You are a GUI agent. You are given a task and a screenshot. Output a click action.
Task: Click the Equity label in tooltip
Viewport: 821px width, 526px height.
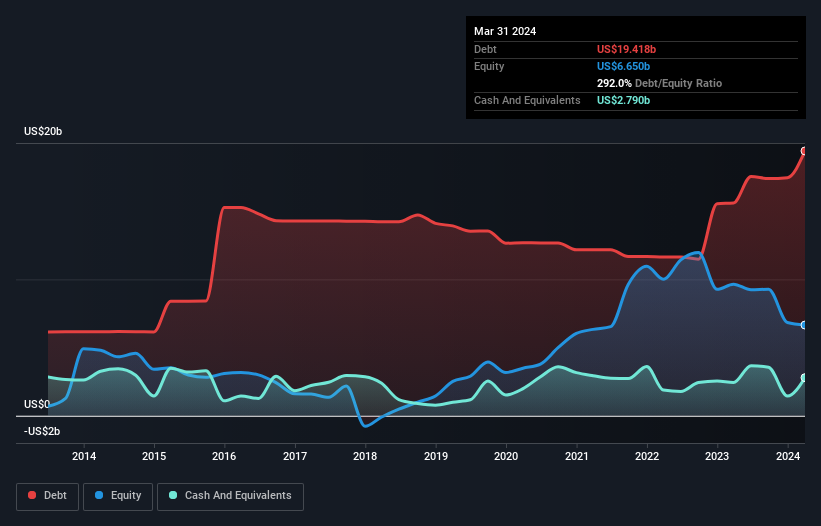(x=489, y=66)
